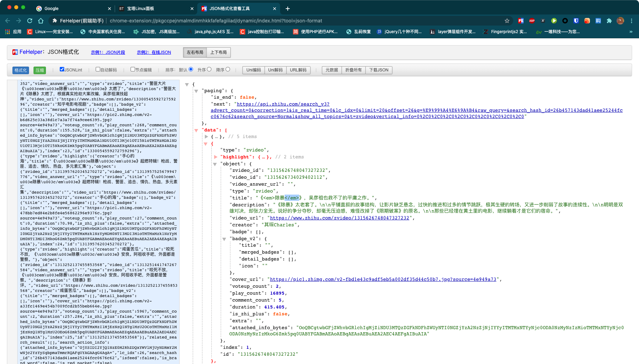Viewport: 639px width, 364px height.
Task: Click the 元数据 button
Action: tap(332, 70)
